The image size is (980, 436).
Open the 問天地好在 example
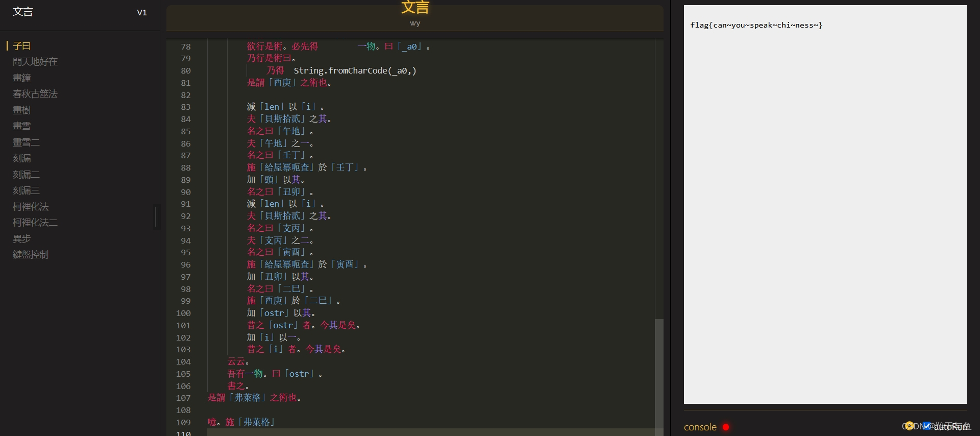[x=35, y=62]
